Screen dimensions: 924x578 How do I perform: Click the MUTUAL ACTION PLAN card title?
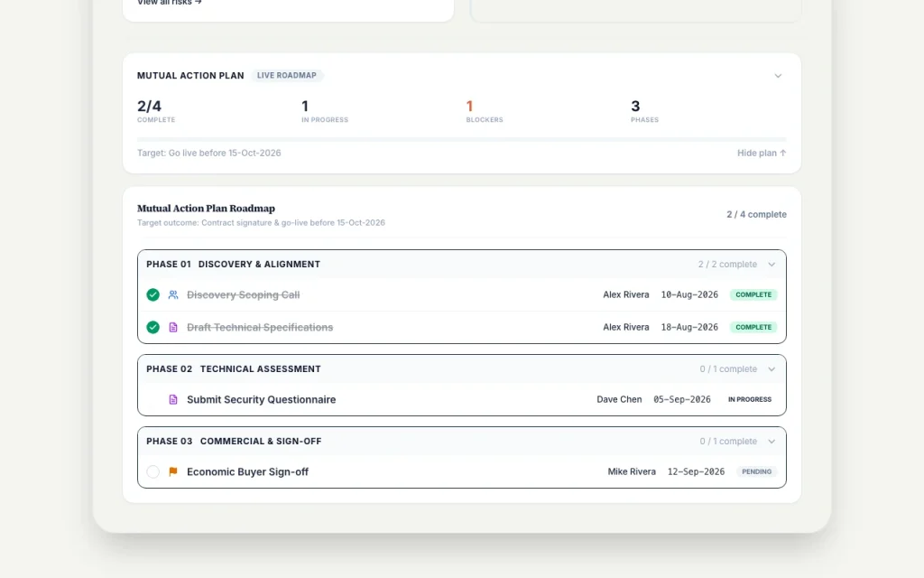coord(190,76)
